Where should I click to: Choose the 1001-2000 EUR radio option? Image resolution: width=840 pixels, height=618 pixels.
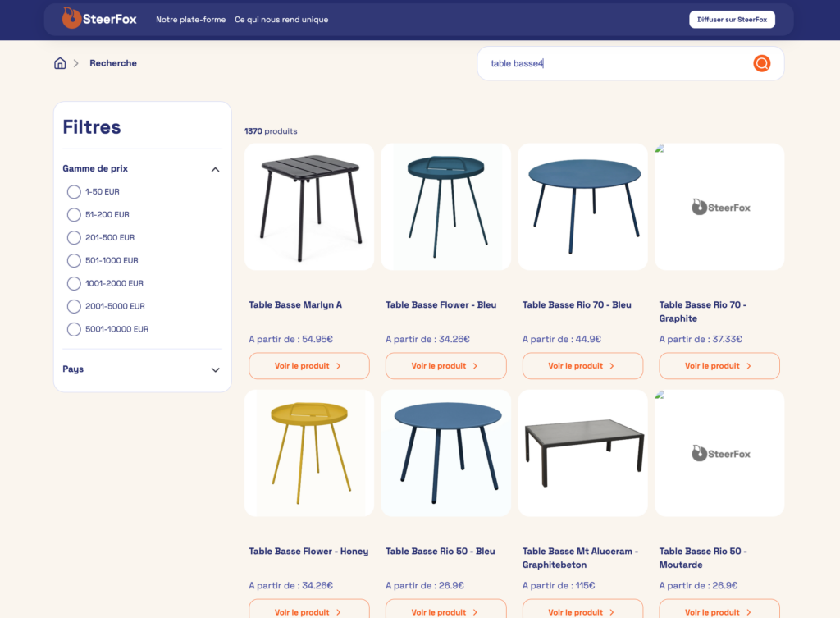tap(74, 284)
